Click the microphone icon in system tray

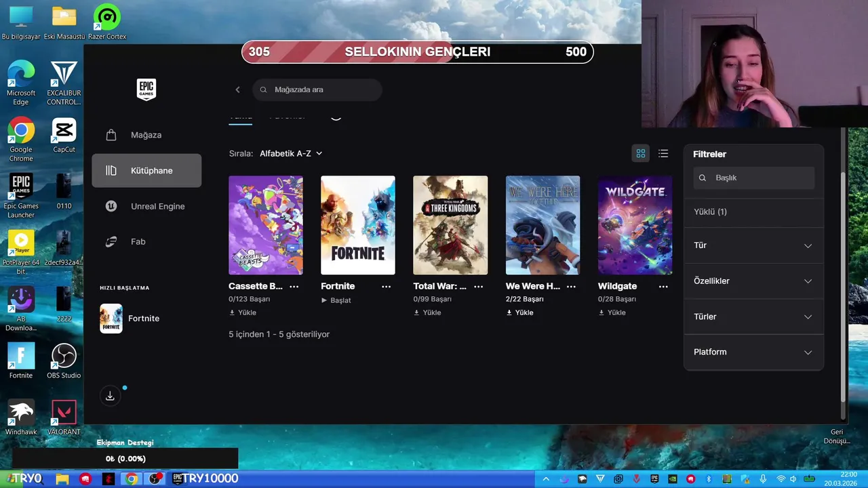tap(763, 479)
